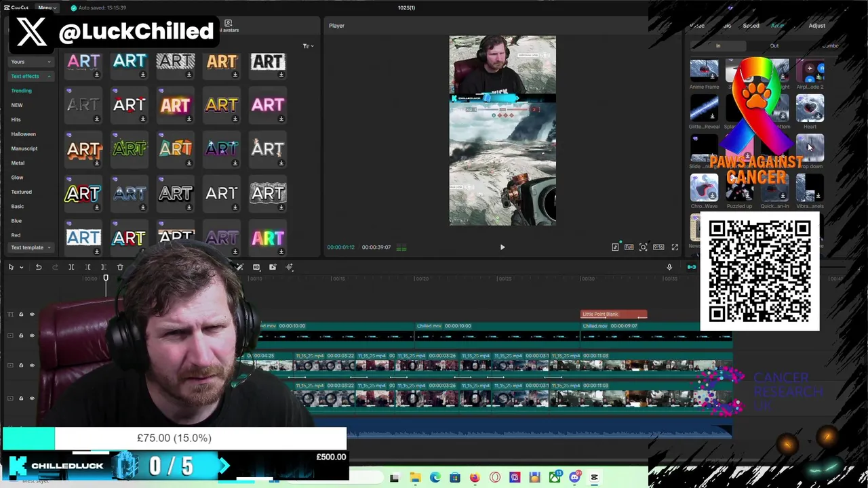Select the In animation sub-tab

tap(718, 46)
